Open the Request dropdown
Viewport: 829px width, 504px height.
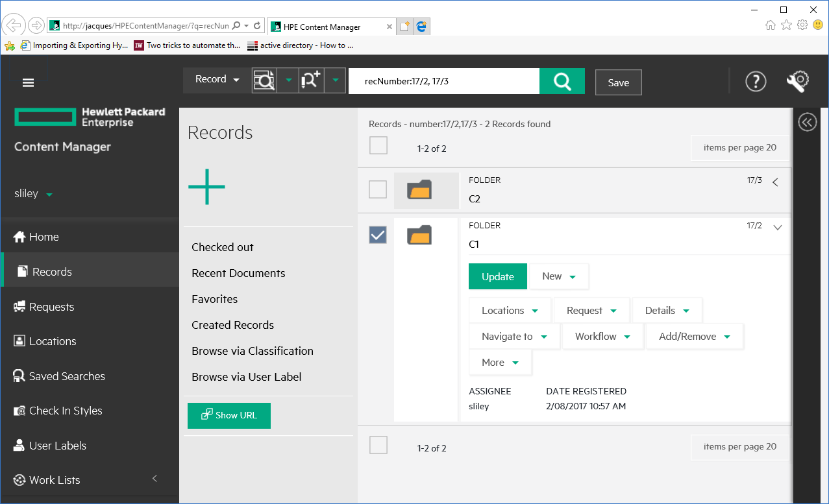click(591, 311)
